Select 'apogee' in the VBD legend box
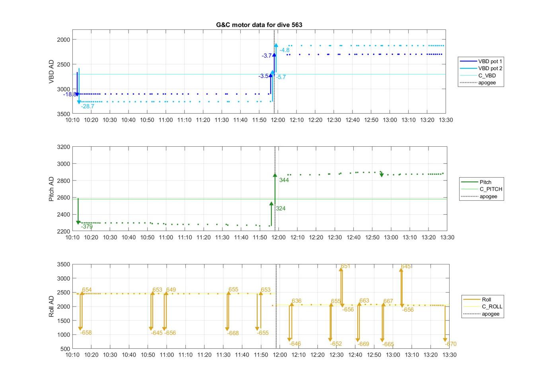 pos(478,83)
